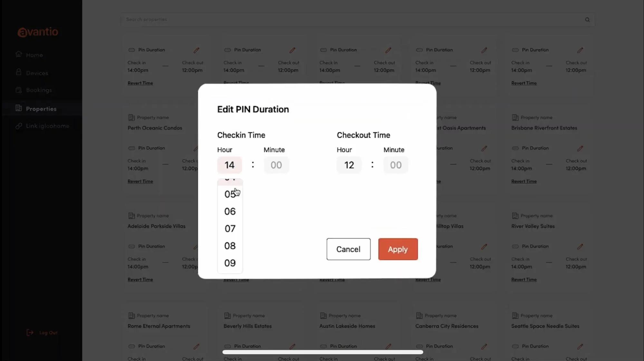Navigate to Properties section
The width and height of the screenshot is (644, 361).
tap(41, 109)
